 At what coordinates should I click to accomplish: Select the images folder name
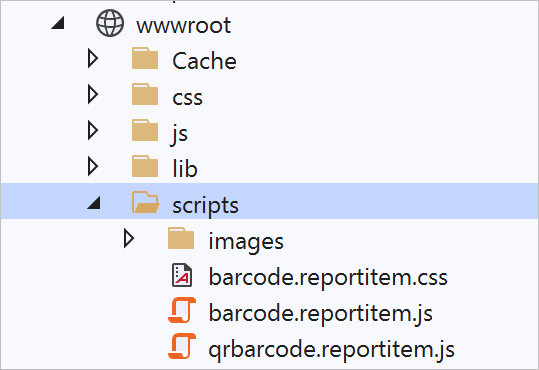point(246,242)
